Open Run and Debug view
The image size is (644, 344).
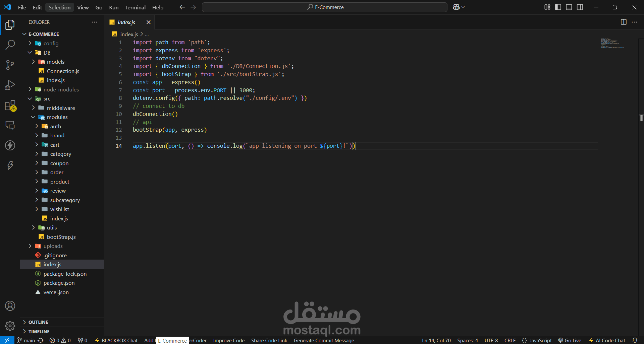pos(10,85)
